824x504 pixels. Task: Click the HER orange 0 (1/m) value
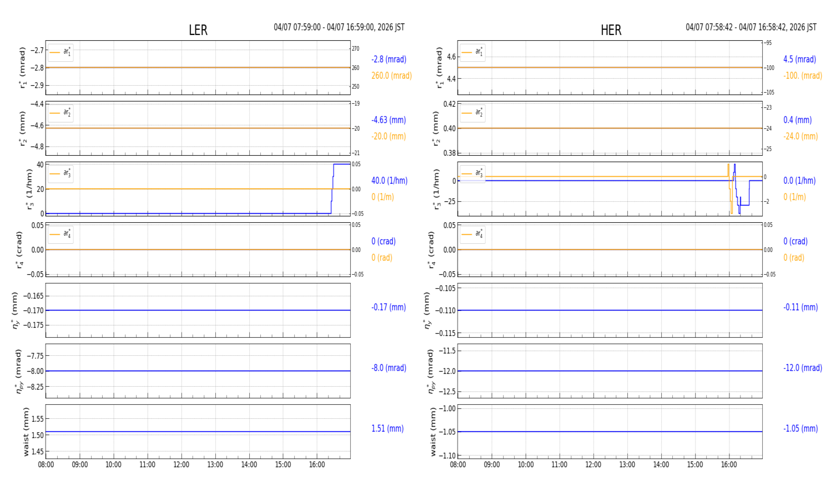click(x=795, y=197)
